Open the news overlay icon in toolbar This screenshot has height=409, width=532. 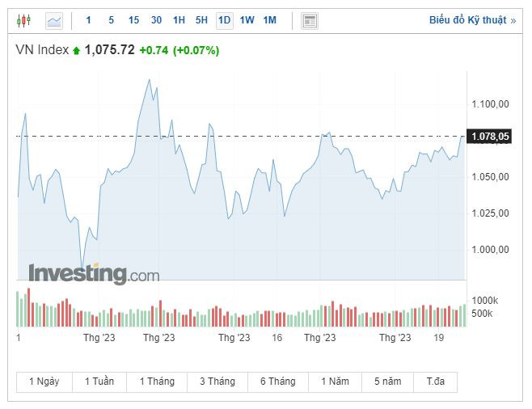309,19
